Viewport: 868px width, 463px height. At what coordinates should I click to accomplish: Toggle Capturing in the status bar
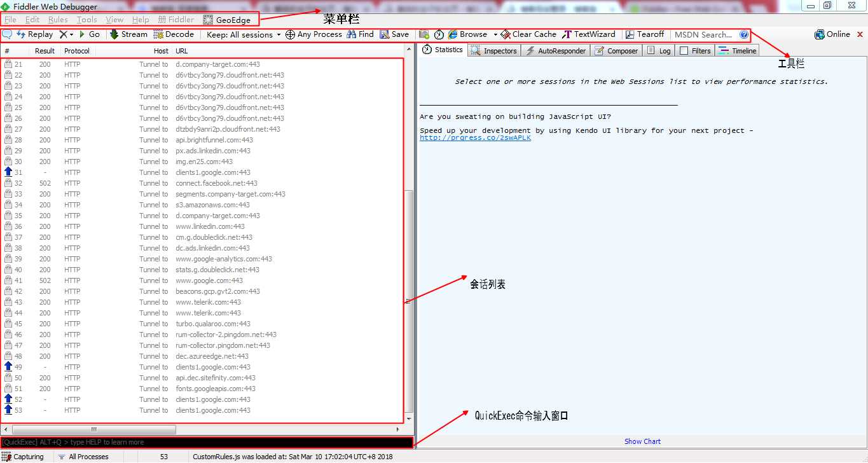point(24,457)
